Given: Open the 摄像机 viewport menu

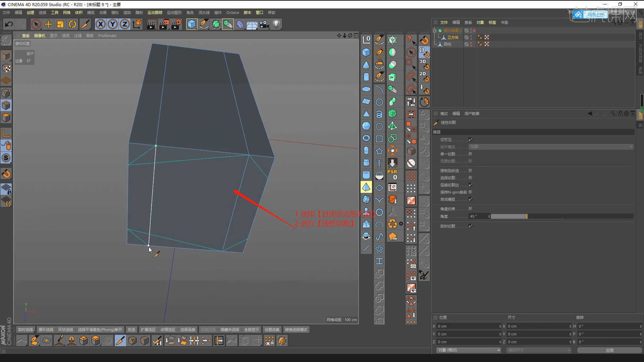Looking at the screenshot, I should (x=40, y=36).
